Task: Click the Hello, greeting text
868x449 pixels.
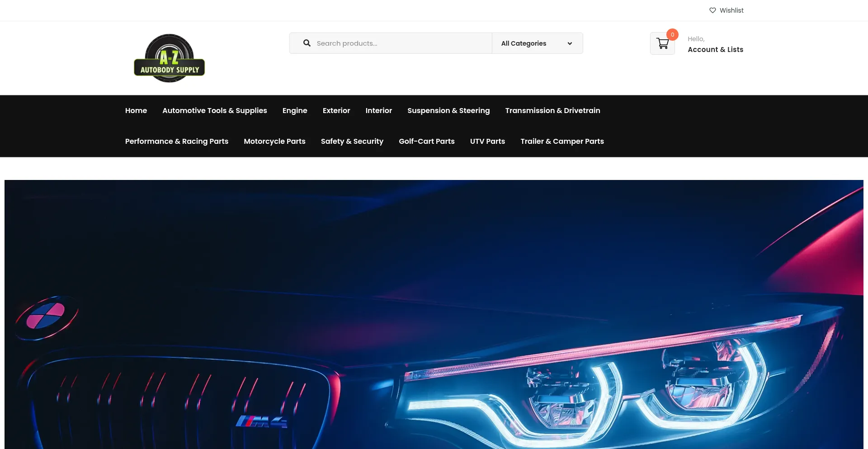Action: pos(696,39)
